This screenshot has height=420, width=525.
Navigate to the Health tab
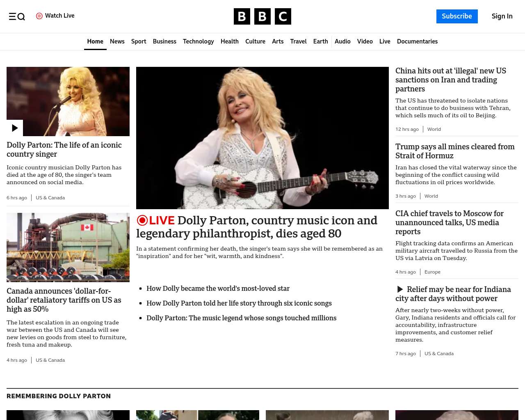point(230,41)
